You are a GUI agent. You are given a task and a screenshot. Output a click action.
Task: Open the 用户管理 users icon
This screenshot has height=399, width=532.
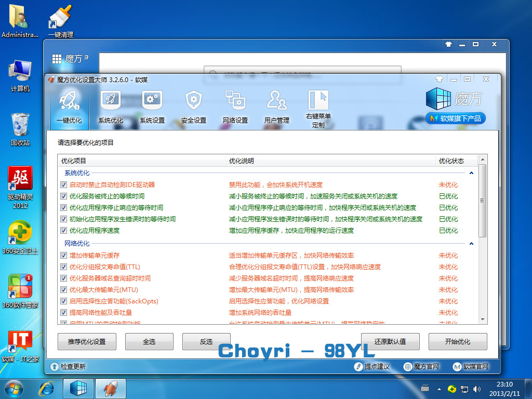pyautogui.click(x=276, y=100)
